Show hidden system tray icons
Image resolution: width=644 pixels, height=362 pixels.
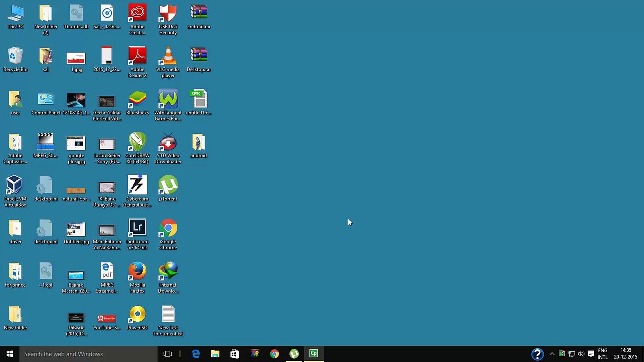(552, 354)
